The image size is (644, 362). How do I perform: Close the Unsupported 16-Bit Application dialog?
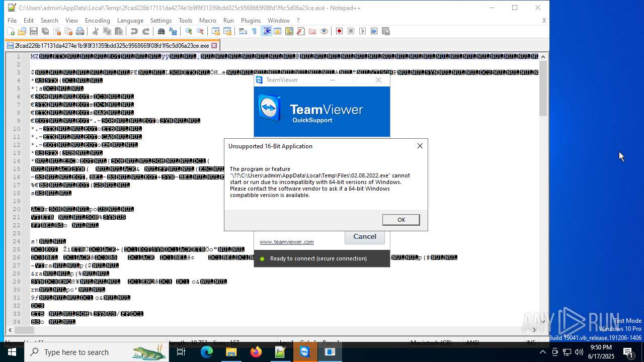(x=420, y=146)
